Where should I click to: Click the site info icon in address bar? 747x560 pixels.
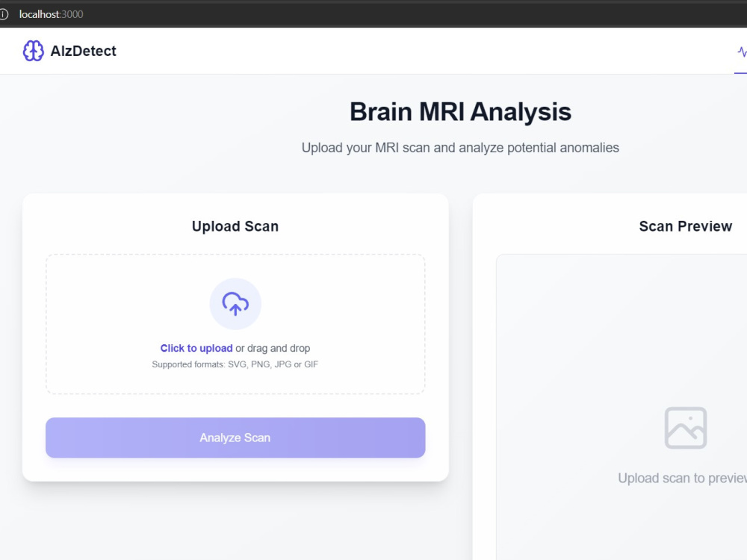click(x=3, y=14)
